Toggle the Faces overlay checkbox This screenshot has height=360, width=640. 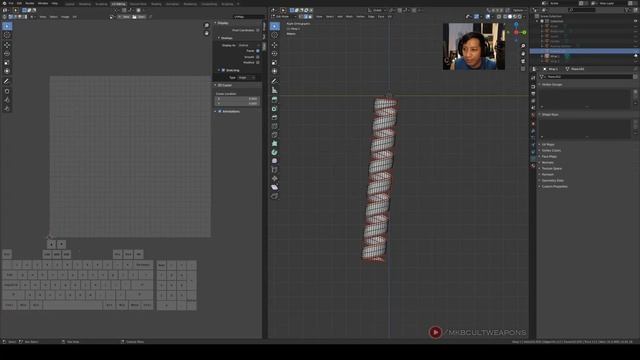[258, 51]
